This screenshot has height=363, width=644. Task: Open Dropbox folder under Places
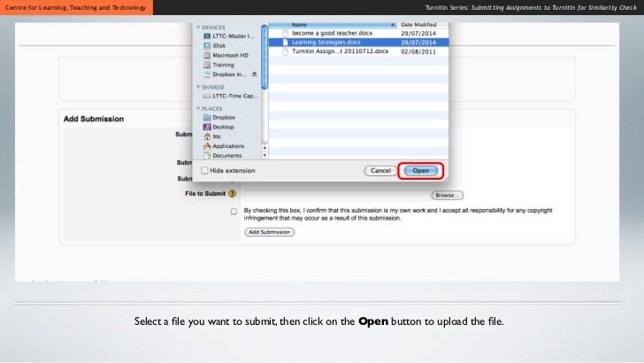(x=219, y=118)
